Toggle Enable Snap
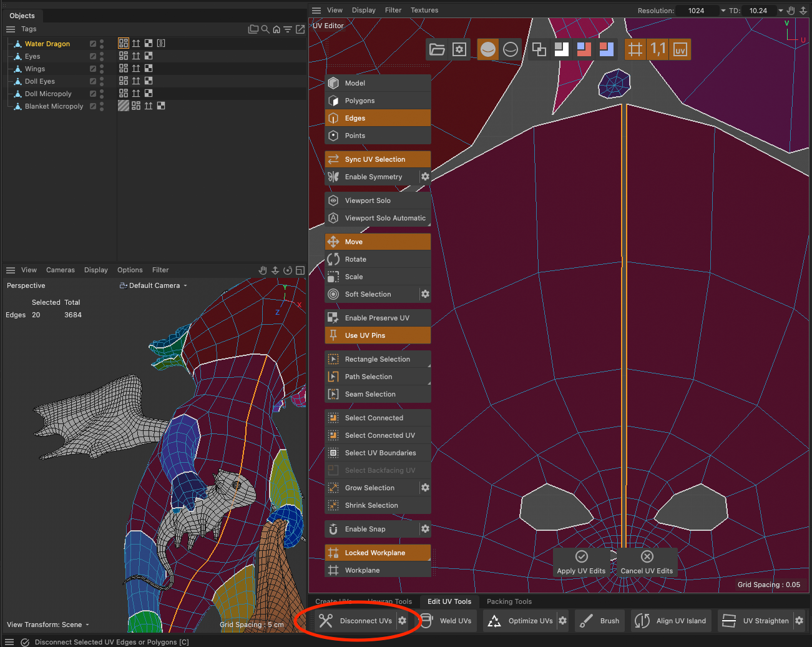This screenshot has height=647, width=812. click(372, 529)
